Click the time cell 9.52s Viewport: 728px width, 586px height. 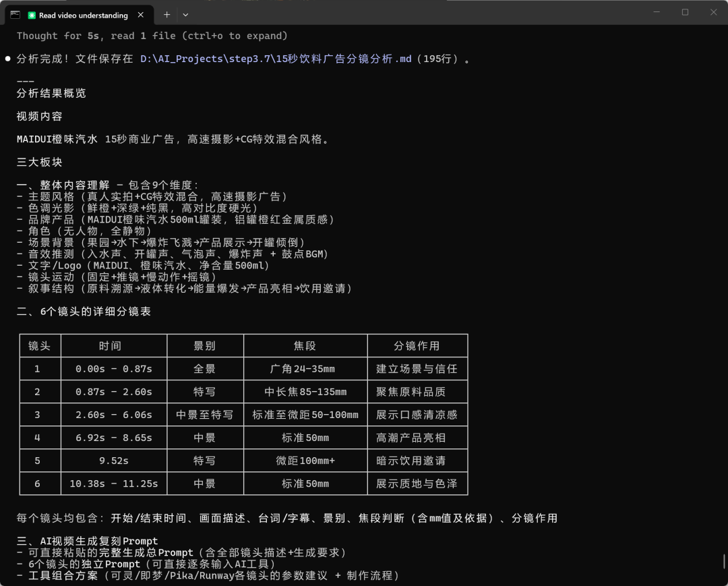click(x=114, y=461)
